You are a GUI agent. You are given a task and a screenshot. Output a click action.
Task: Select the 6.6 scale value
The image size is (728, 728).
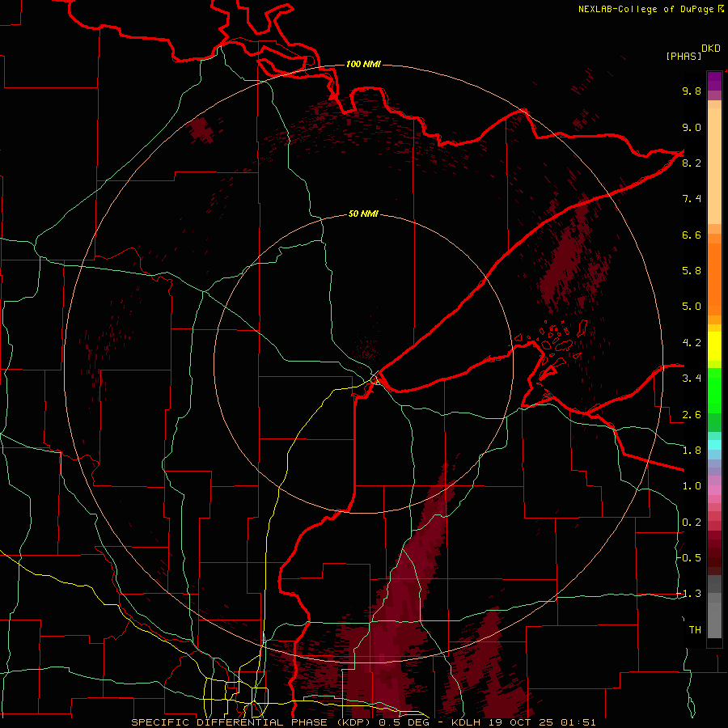[x=692, y=235]
